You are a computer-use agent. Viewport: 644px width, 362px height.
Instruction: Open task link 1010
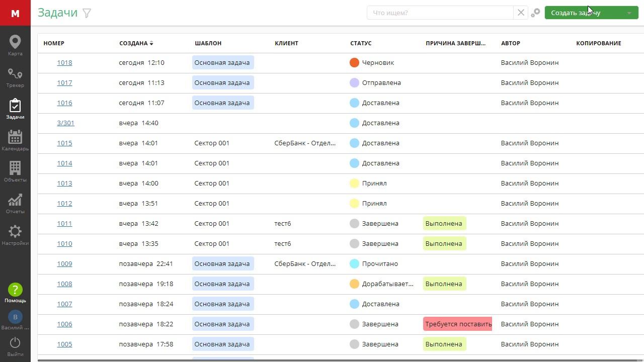click(x=64, y=244)
